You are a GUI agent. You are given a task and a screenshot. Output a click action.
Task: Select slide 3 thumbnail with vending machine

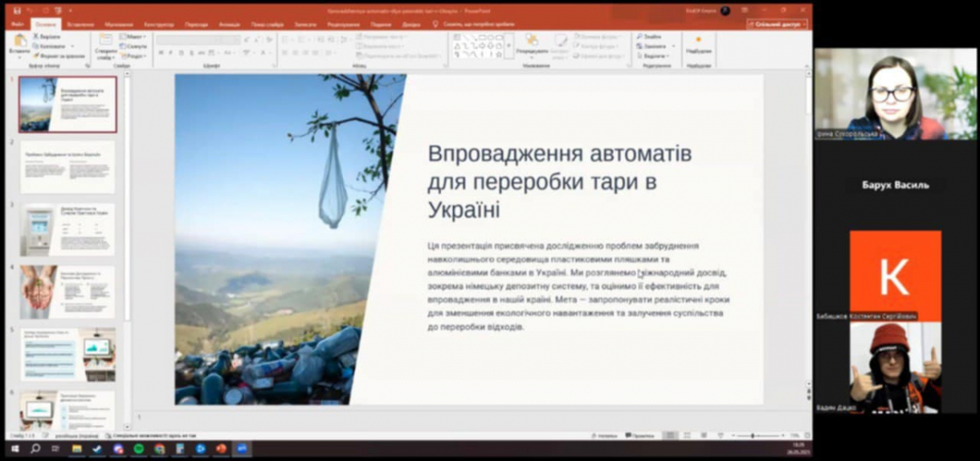(68, 230)
